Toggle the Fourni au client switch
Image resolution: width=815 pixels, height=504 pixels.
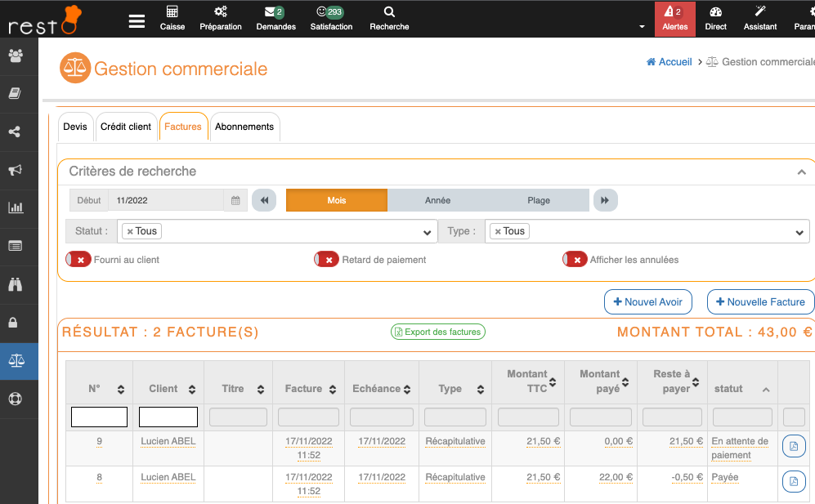[x=79, y=260]
